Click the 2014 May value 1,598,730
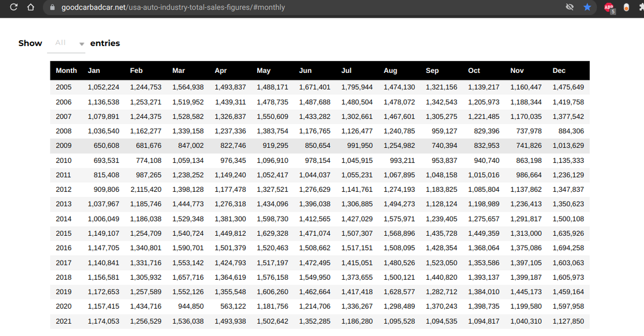The height and width of the screenshot is (336, 644). point(273,219)
